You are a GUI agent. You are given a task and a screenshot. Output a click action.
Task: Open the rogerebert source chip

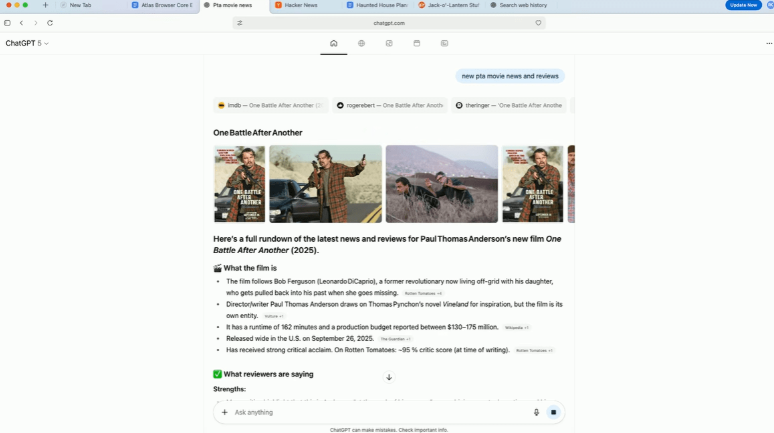click(389, 105)
